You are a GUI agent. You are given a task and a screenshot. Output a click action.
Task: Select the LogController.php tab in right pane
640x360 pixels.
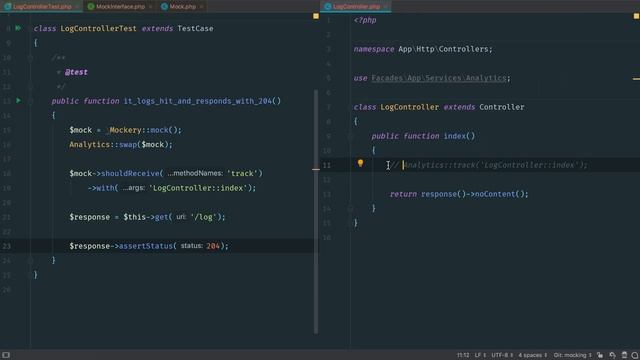(356, 7)
